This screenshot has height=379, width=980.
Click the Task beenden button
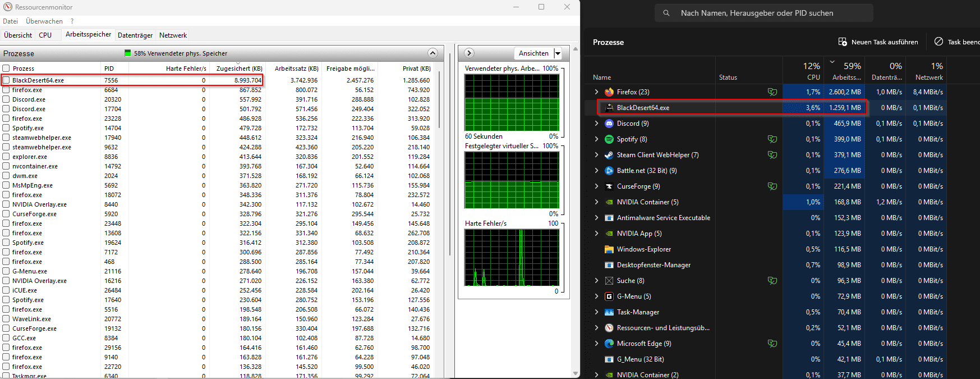coord(957,42)
